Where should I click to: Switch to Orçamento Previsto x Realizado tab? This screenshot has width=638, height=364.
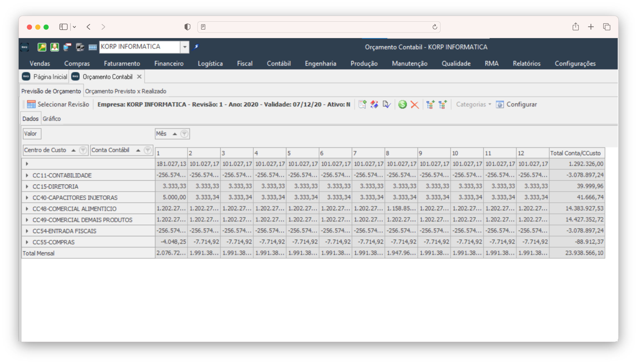point(126,91)
